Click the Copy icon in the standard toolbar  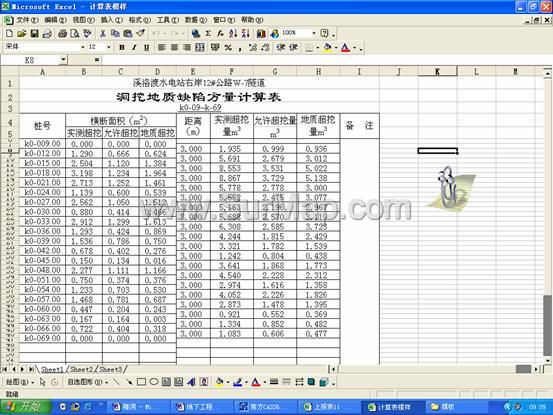click(115, 33)
